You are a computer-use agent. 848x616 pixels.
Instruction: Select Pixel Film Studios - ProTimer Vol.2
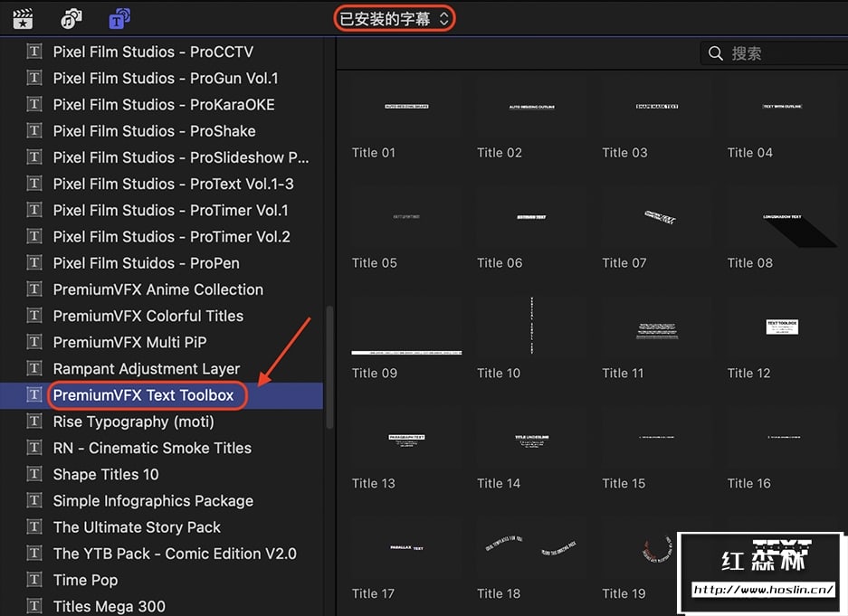pos(171,237)
